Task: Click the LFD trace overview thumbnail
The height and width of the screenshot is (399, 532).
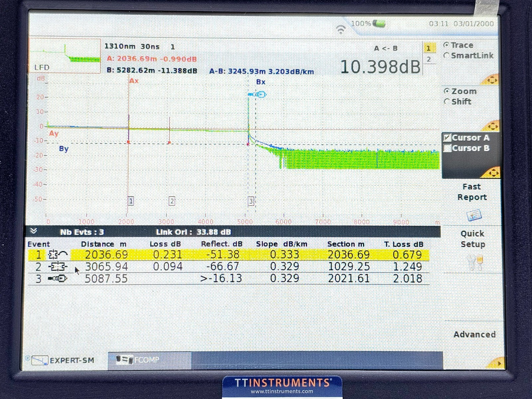Action: click(x=65, y=56)
